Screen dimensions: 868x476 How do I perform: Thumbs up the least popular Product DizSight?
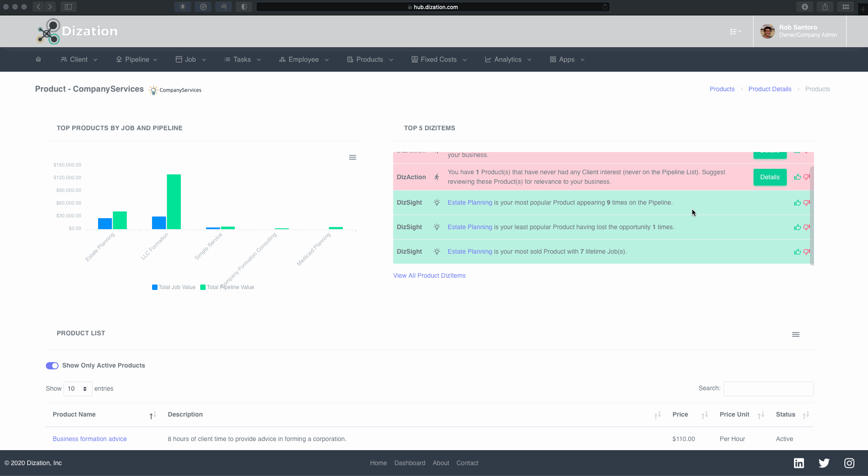pos(797,227)
